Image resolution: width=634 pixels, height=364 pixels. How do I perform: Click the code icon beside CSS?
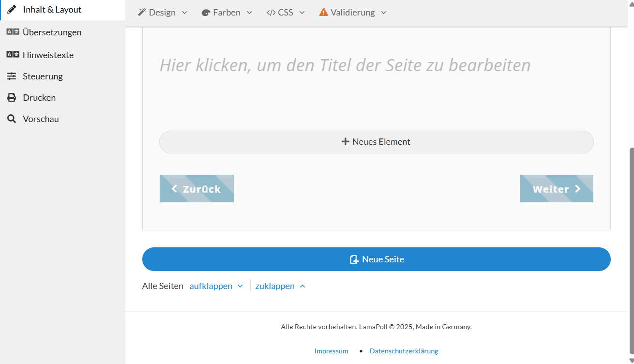(x=272, y=12)
